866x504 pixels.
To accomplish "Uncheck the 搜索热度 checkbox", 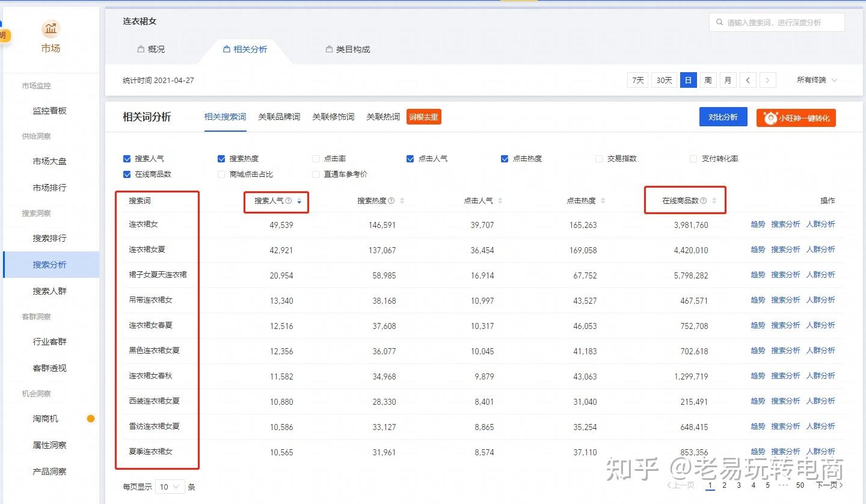I will click(221, 158).
